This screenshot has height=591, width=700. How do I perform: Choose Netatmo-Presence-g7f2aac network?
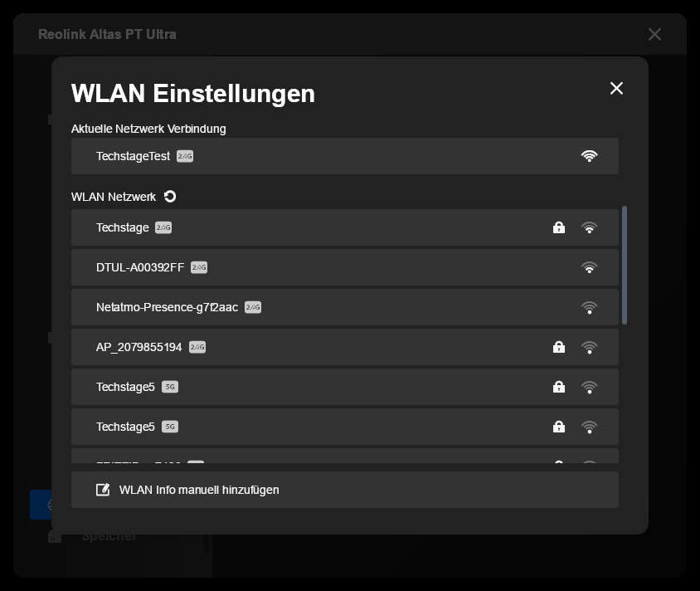345,307
